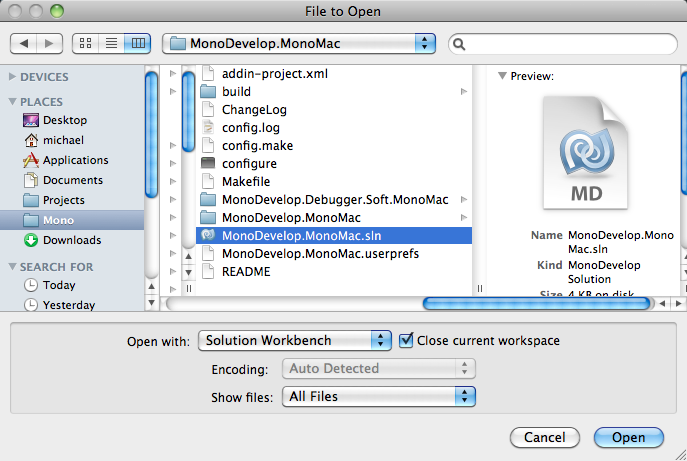Click horizontal scrollbar left arrow
Image resolution: width=687 pixels, height=461 pixels.
pos(662,303)
